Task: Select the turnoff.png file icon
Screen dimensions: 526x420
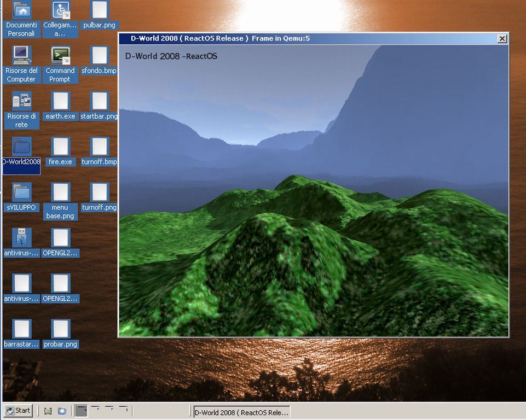Action: tap(99, 192)
